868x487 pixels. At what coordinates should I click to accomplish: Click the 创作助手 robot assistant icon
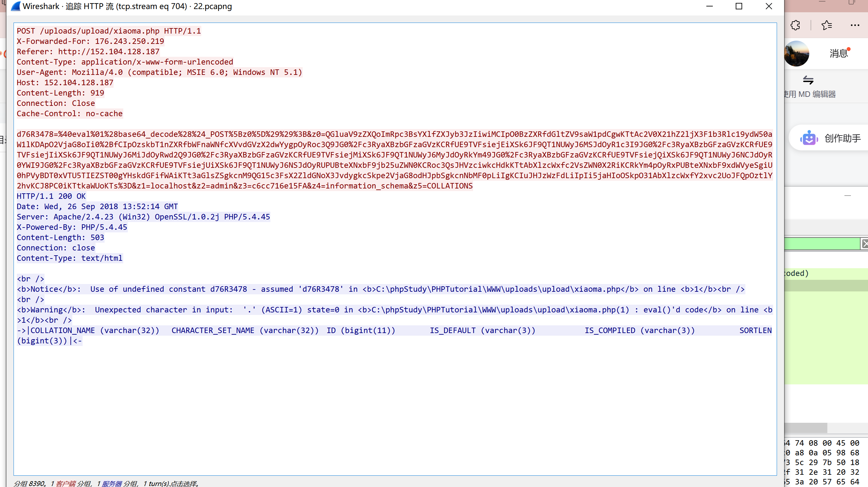[809, 138]
